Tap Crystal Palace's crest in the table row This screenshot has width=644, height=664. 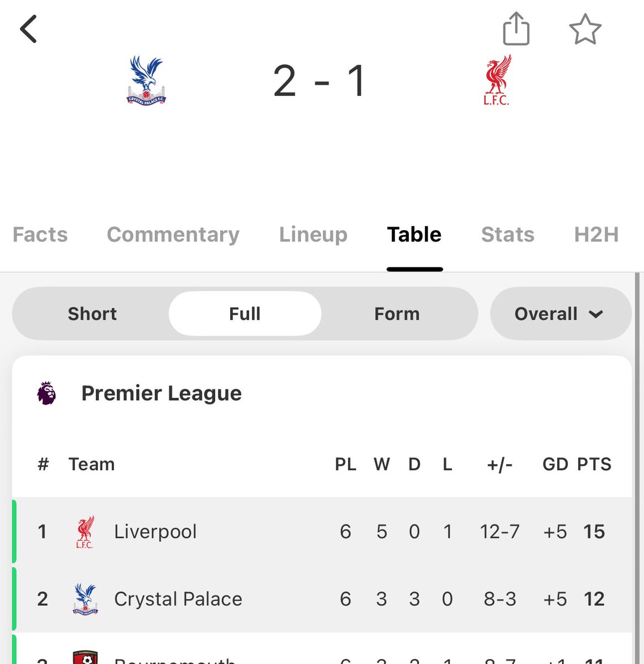85,599
